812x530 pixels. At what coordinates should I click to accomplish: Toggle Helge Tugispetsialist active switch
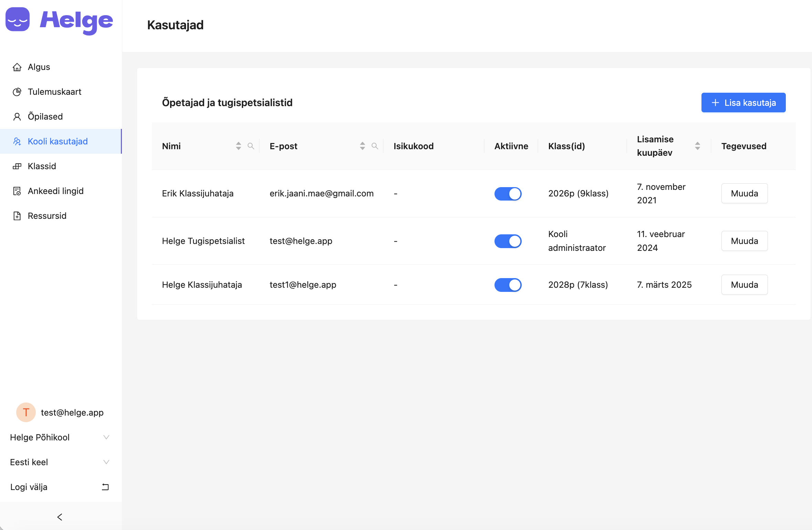pyautogui.click(x=508, y=241)
